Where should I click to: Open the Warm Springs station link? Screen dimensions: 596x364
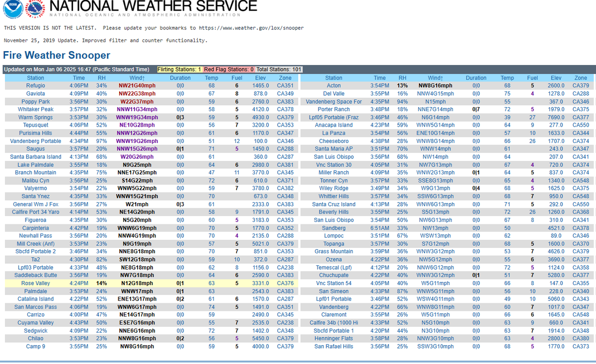tap(36, 117)
